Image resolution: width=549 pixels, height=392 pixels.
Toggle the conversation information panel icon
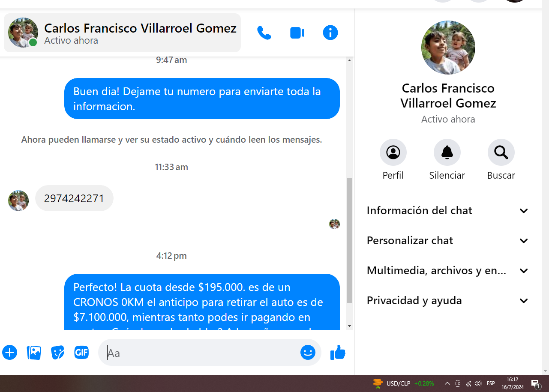330,33
